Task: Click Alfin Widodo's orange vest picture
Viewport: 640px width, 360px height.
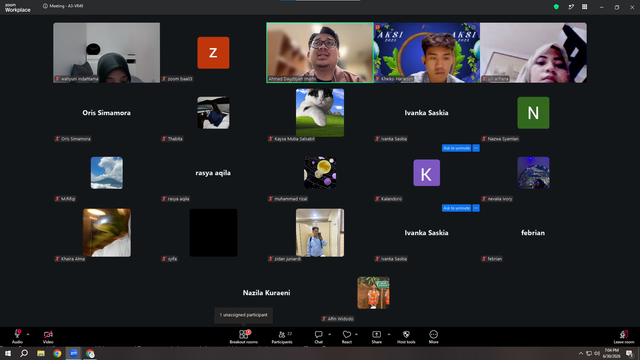Action: [373, 293]
